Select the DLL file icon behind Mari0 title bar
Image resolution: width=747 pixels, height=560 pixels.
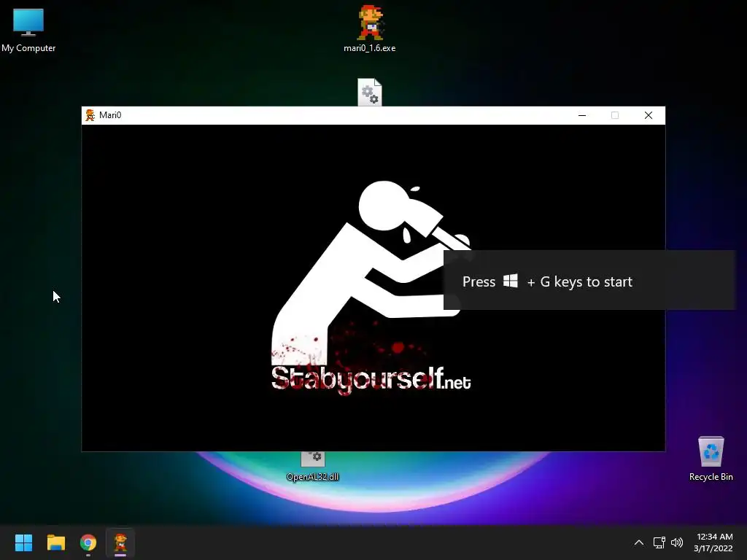pyautogui.click(x=370, y=93)
